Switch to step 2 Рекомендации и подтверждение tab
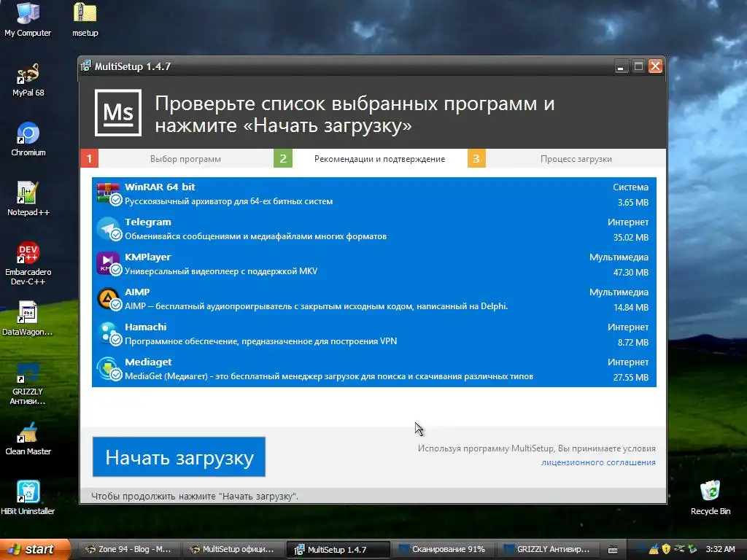Viewport: 747px width, 560px height. (370, 158)
